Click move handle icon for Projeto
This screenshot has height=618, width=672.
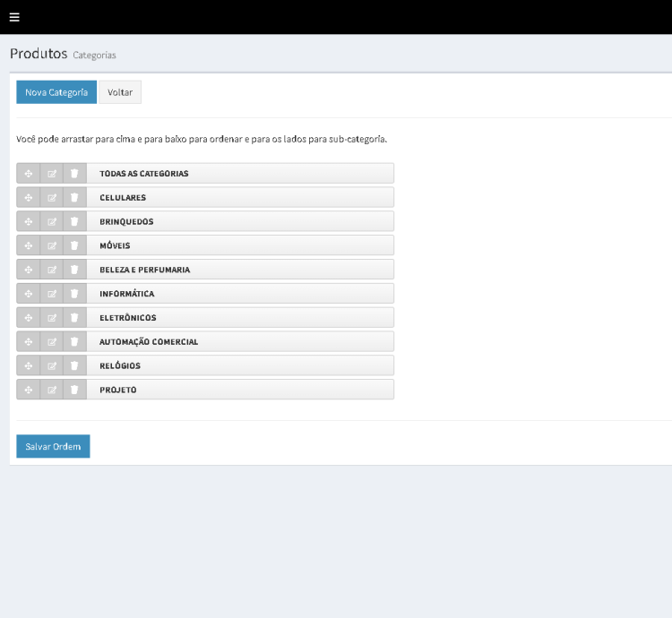coord(29,390)
